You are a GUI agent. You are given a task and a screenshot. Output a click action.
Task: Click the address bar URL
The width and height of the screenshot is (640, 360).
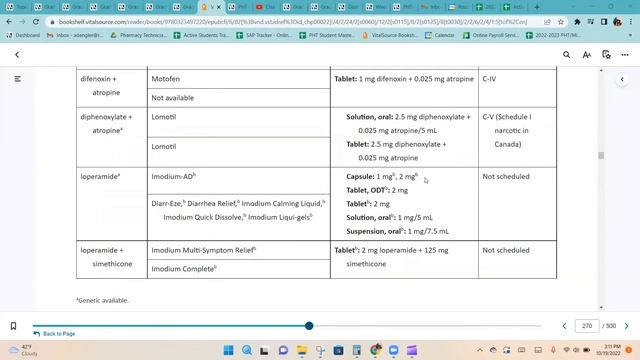[293, 22]
